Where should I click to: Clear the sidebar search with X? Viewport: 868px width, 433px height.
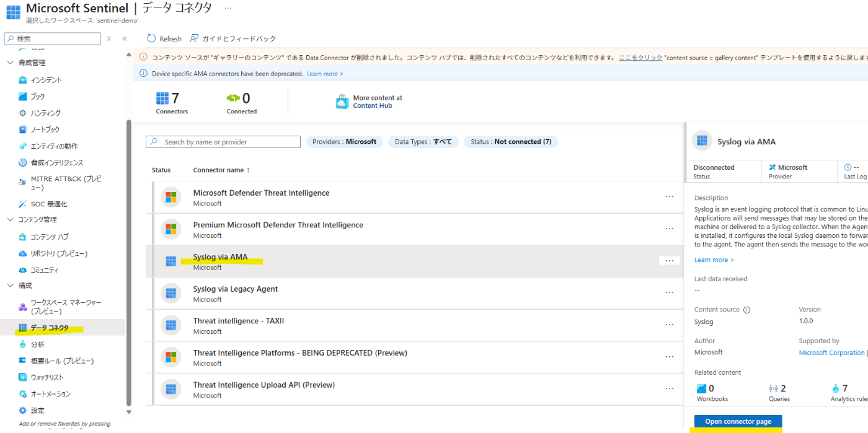pos(108,38)
